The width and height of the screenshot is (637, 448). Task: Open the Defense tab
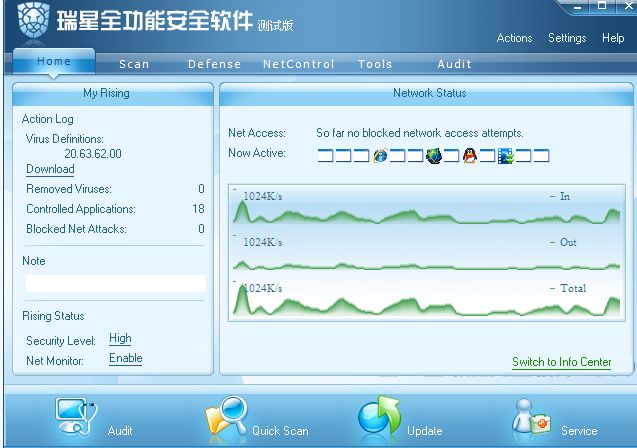point(214,64)
